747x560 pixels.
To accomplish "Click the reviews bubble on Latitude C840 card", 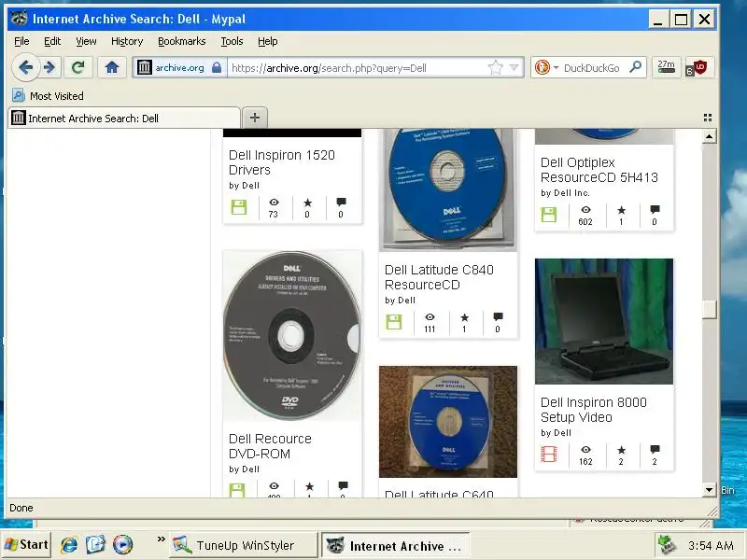I will click(498, 317).
